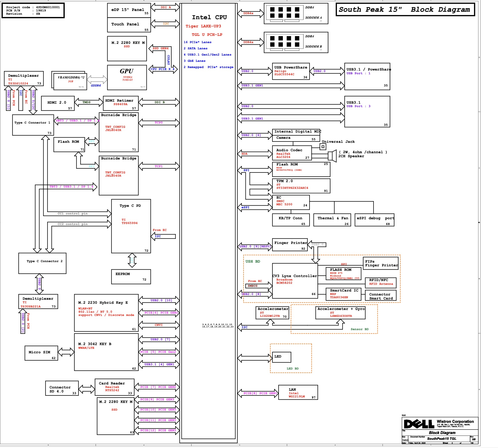Click the DDI A arrow to eDP panel

coord(165,7)
